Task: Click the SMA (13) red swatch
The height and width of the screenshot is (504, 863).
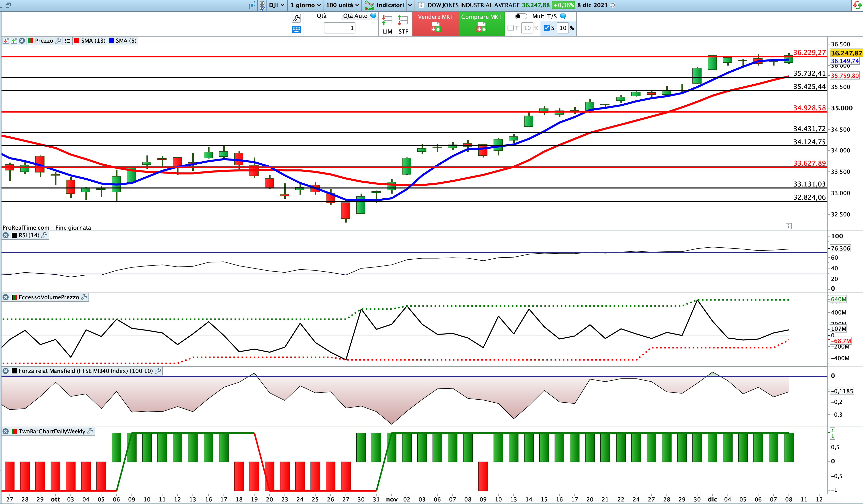Action: tap(77, 41)
